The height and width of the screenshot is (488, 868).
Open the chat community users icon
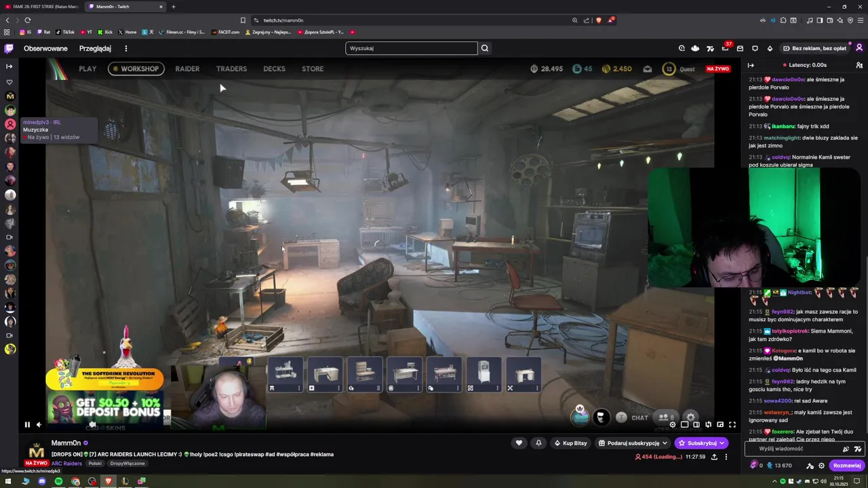(x=859, y=65)
